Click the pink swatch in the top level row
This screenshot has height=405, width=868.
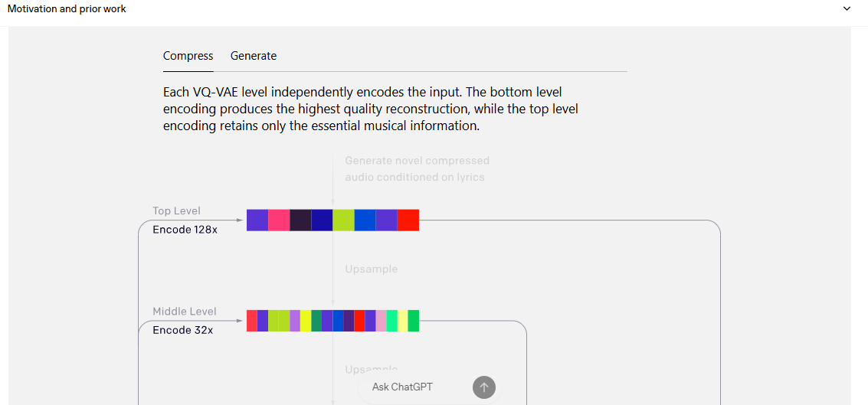[279, 220]
